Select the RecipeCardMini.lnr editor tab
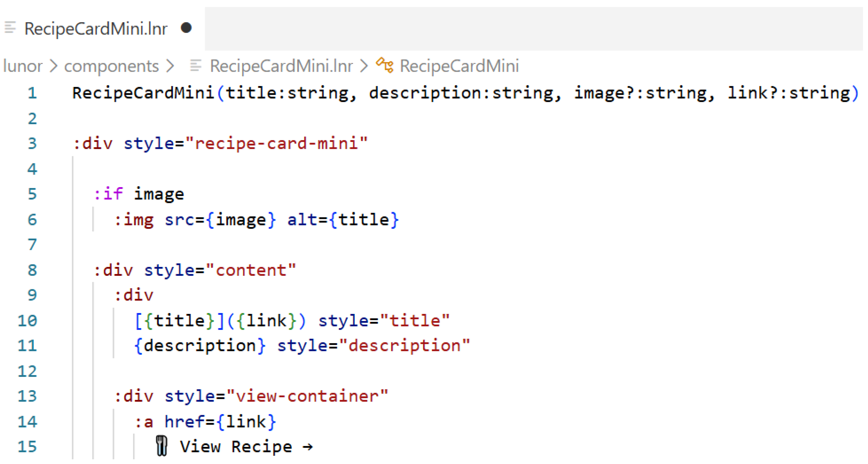 click(x=102, y=28)
